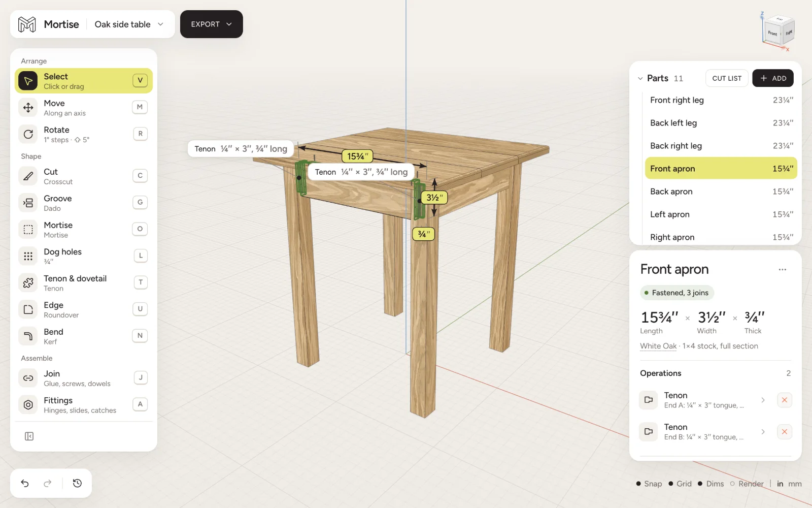812x508 pixels.
Task: Select the Bend kerf tool
Action: click(x=84, y=336)
